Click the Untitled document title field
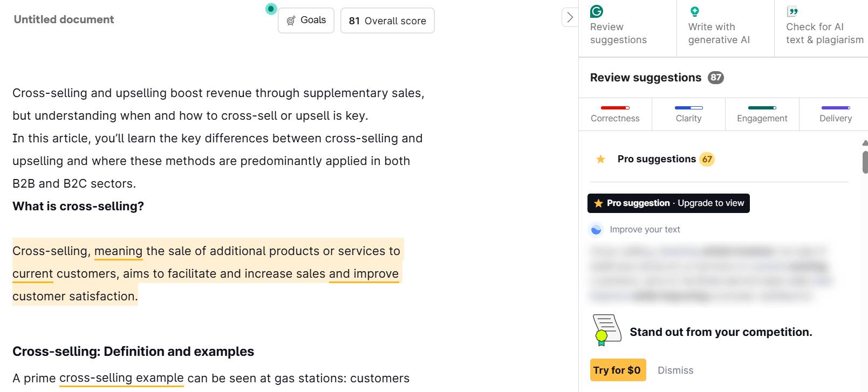 click(x=64, y=19)
